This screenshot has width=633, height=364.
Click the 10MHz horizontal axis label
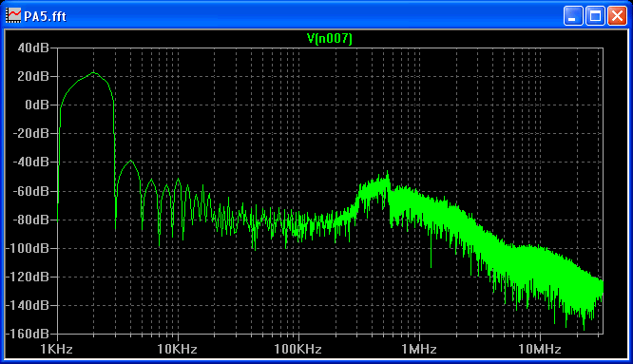click(x=540, y=349)
